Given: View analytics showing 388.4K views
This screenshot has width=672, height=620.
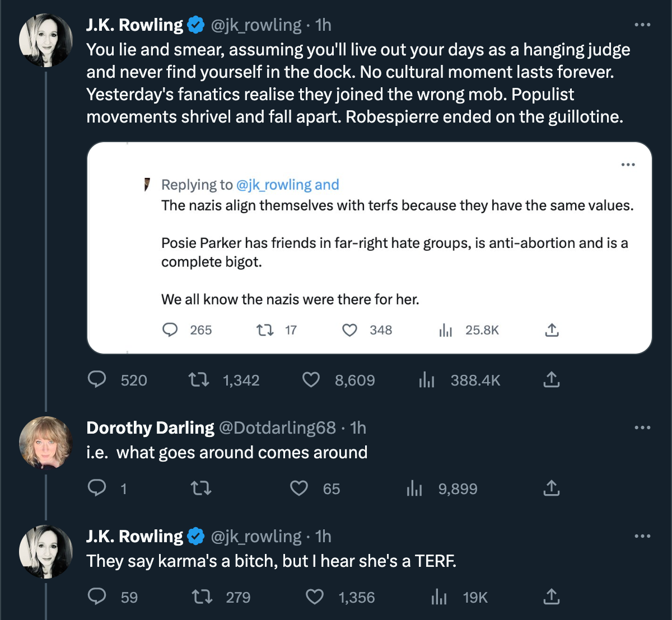Looking at the screenshot, I should pos(427,381).
